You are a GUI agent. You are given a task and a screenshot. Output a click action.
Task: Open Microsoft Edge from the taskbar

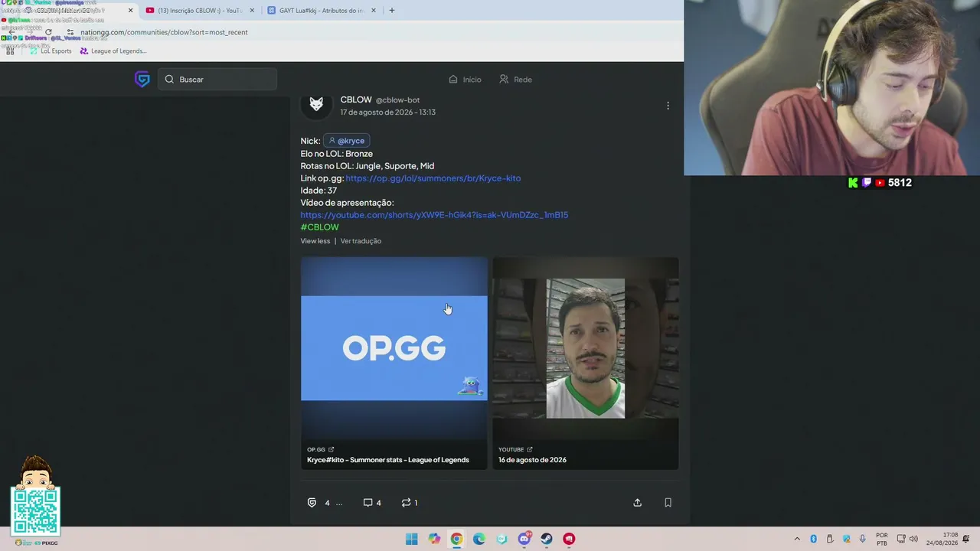(479, 539)
